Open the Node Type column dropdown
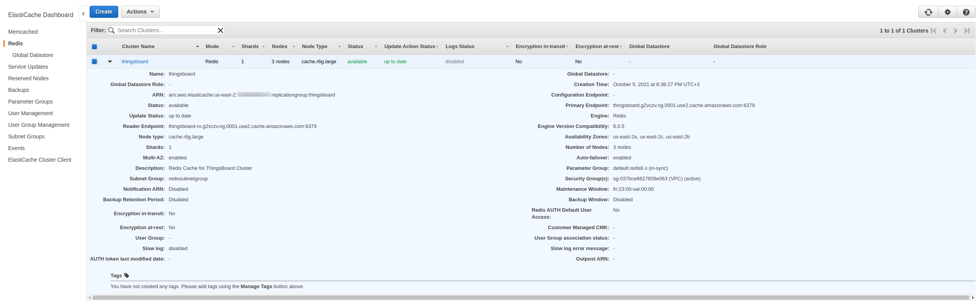Viewport: 980px width, 304px height. click(339, 47)
